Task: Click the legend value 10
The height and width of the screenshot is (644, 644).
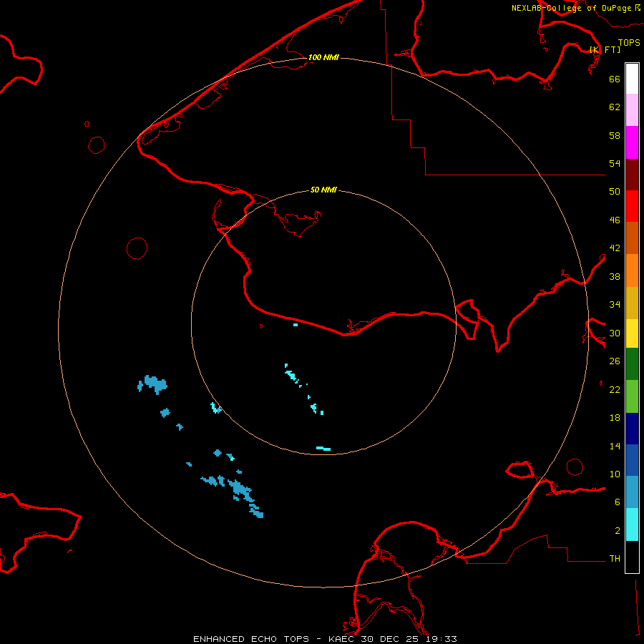Action: pos(615,474)
